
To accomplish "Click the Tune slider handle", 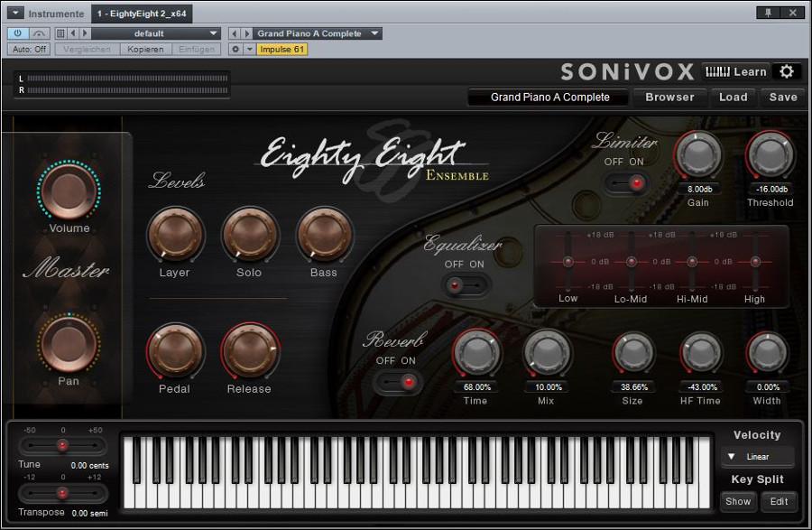I will 62,445.
